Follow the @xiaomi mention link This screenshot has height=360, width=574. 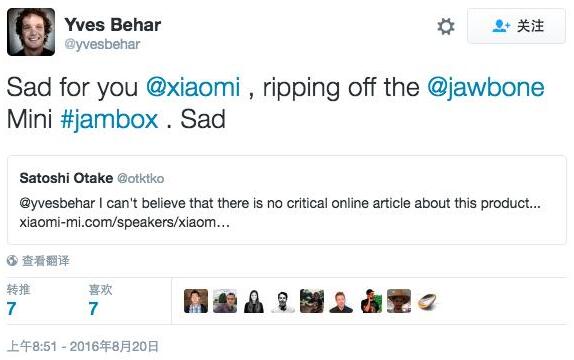193,87
